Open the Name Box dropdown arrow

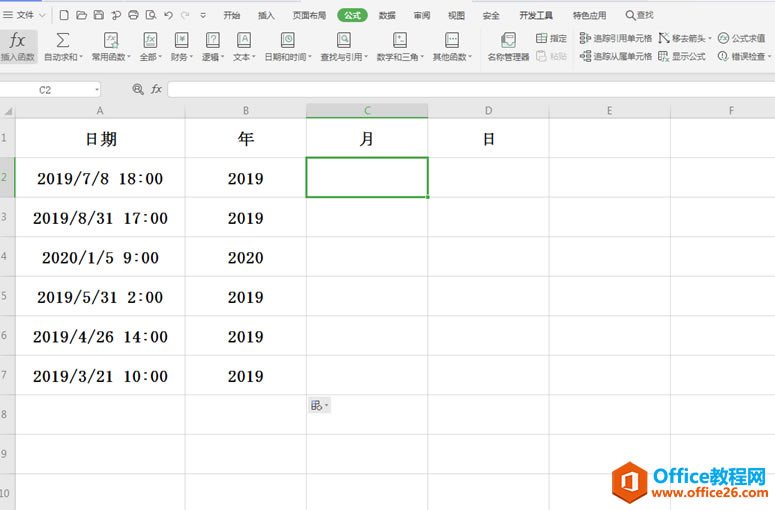tap(97, 90)
